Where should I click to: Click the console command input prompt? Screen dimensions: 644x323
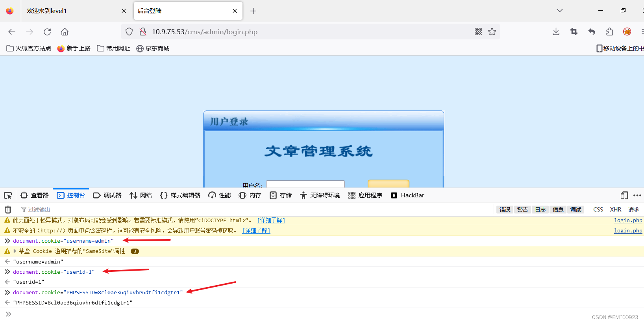[322, 314]
